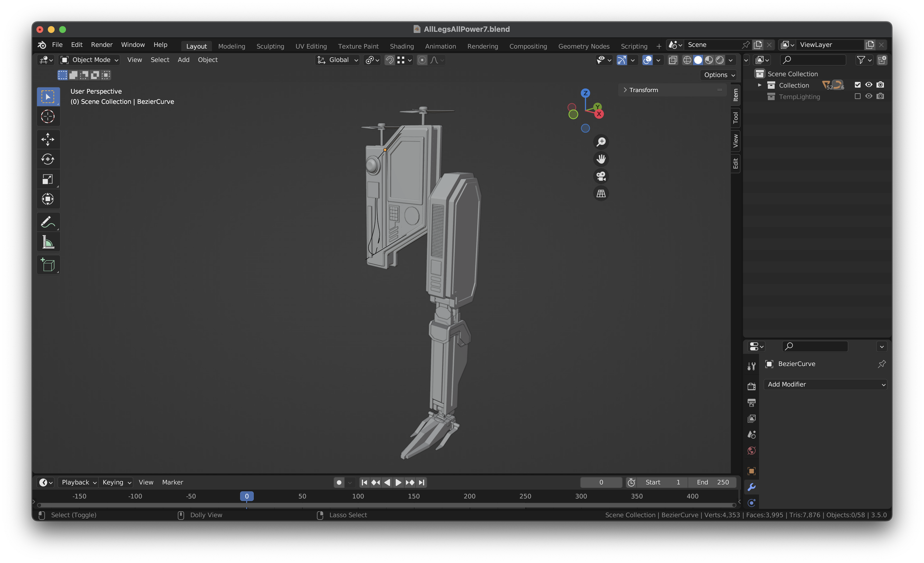Expand the Collection tree item
Screen dimensions: 924x563
[760, 85]
